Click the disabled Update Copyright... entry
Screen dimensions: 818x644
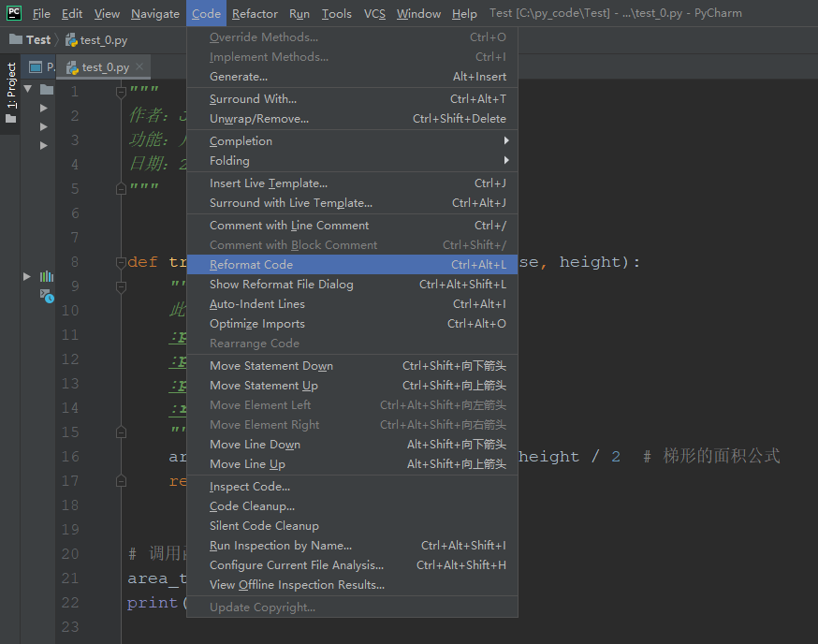(352, 607)
